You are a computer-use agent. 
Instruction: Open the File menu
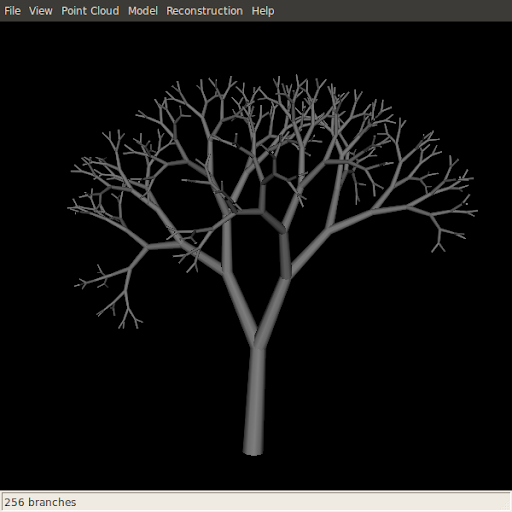(x=12, y=11)
